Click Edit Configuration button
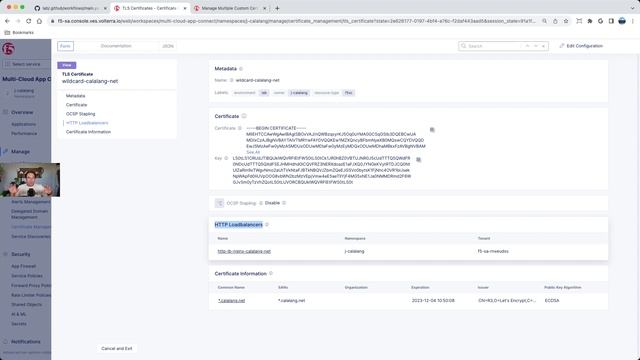This screenshot has width=640, height=360. click(581, 46)
